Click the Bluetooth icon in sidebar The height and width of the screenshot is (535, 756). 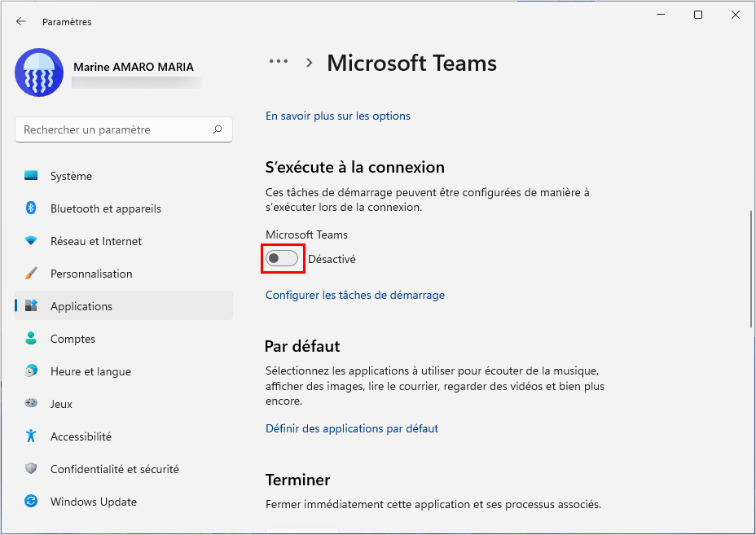(31, 208)
